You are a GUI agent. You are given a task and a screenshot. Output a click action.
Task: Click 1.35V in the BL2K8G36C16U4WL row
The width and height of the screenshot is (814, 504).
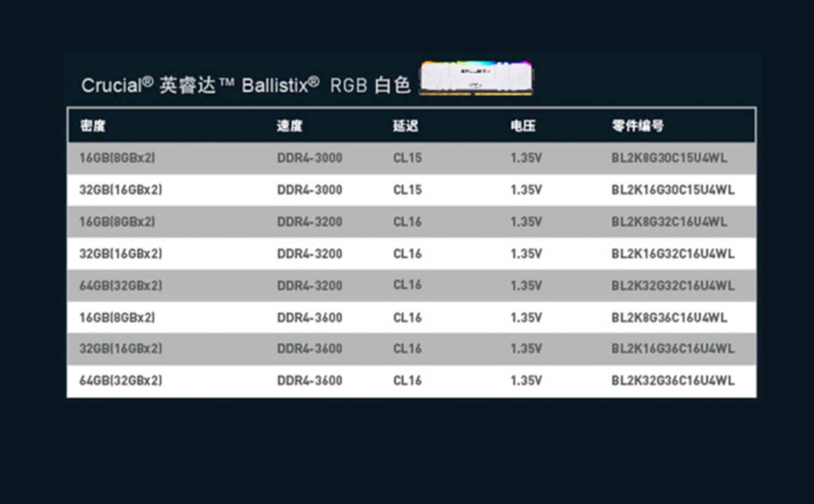click(526, 317)
